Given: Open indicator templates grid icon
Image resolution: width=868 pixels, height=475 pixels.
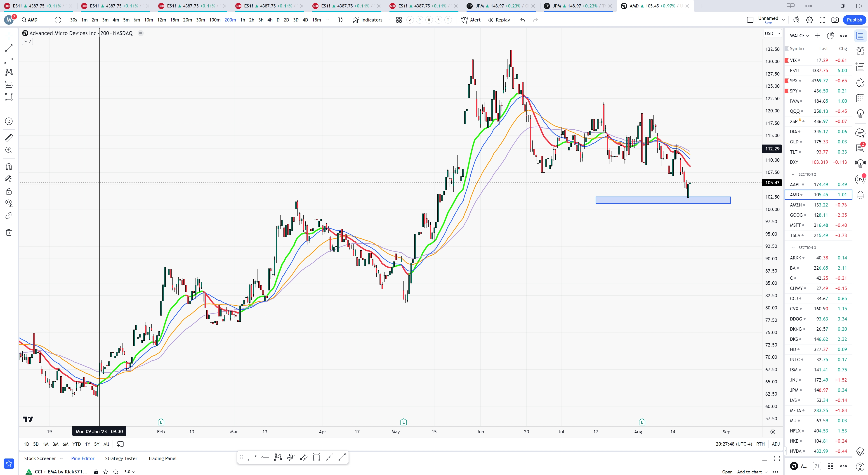Looking at the screenshot, I should pyautogui.click(x=399, y=20).
